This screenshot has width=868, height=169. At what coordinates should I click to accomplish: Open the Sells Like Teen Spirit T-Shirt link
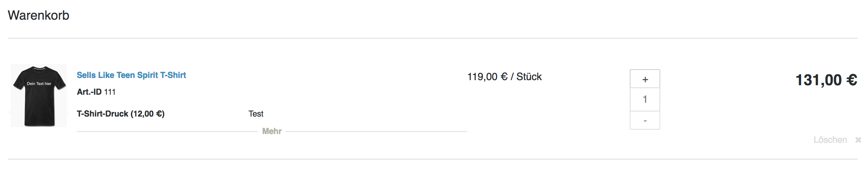131,75
